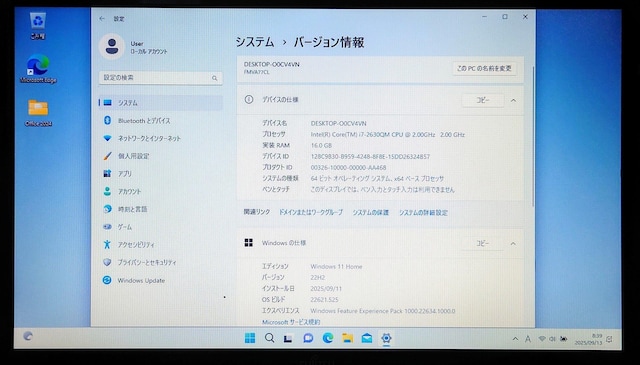Select System in the sidebar
Image resolution: width=640 pixels, height=365 pixels.
click(160, 103)
